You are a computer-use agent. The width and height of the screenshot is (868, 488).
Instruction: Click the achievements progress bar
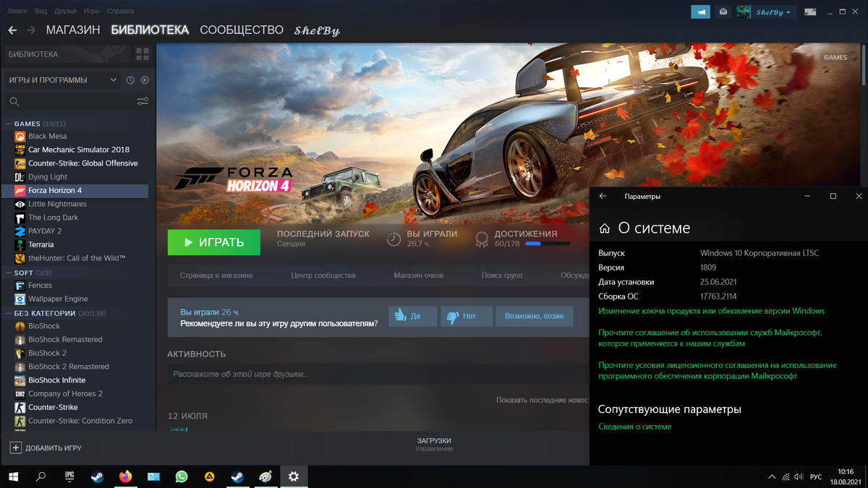[547, 244]
